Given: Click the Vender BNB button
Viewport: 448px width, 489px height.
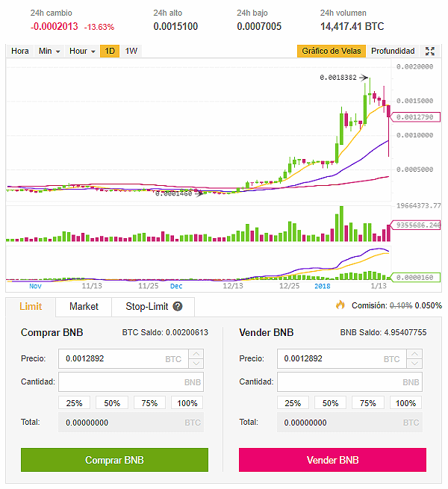Looking at the screenshot, I should pos(332,460).
